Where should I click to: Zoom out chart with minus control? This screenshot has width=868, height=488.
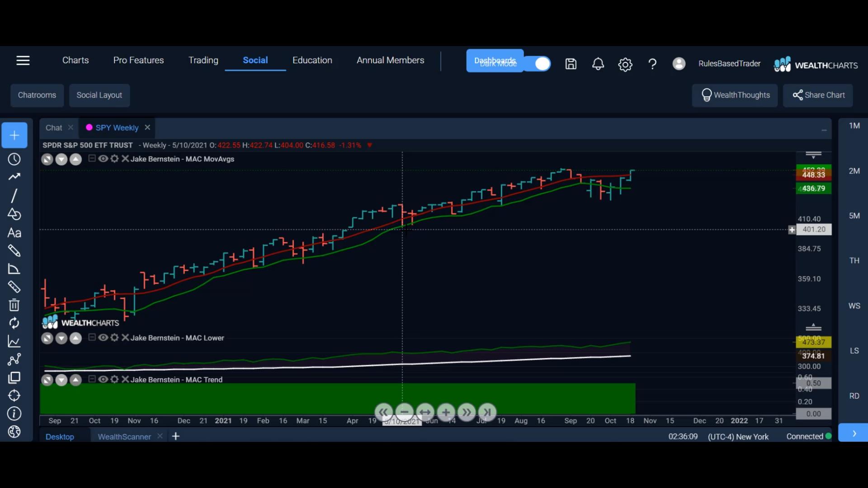(x=404, y=412)
